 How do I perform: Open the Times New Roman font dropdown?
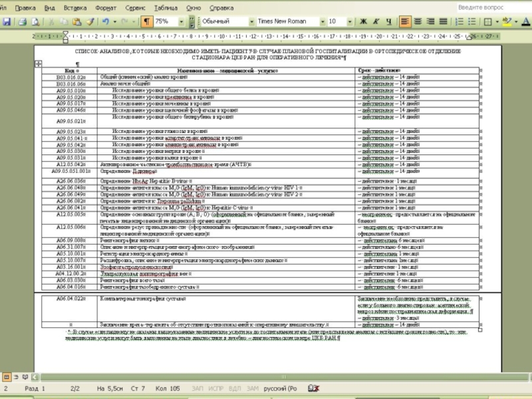(x=321, y=21)
